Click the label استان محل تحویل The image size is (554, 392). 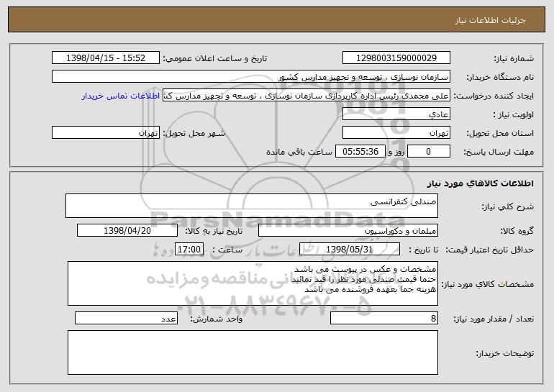pyautogui.click(x=500, y=134)
